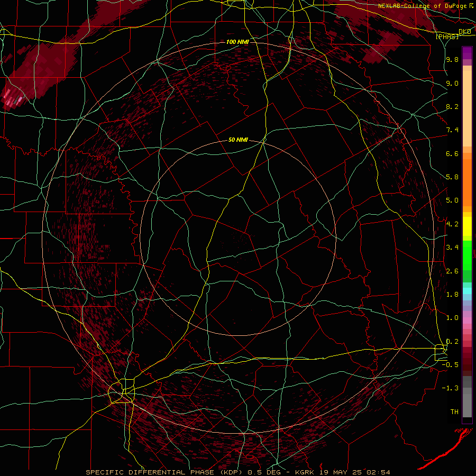The width and height of the screenshot is (476, 476).
Task: Click the 0.2 scale value
Action: (452, 342)
